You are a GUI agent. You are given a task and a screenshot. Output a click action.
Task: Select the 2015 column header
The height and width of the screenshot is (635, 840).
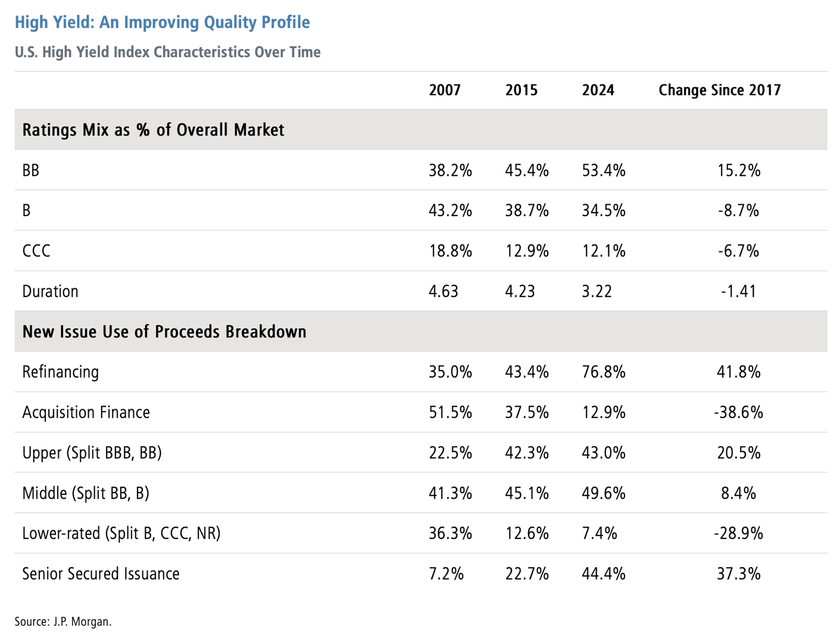tap(521, 91)
